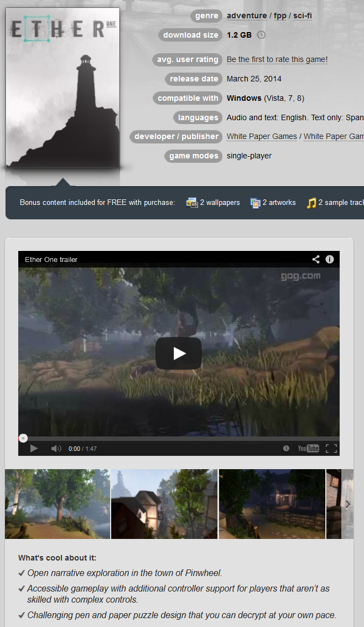Open second screenshot thumbnail with lit house
Viewport: 364px width, 627px height.
(164, 504)
